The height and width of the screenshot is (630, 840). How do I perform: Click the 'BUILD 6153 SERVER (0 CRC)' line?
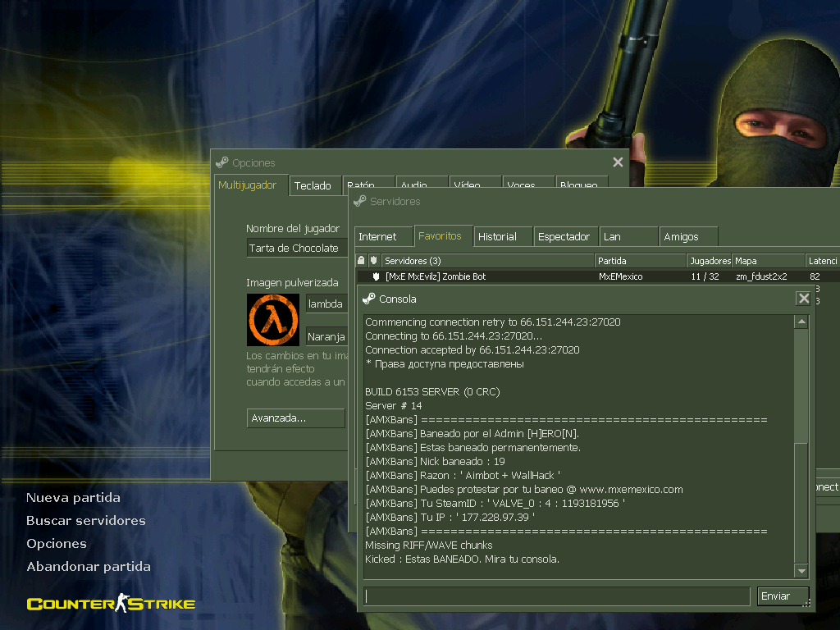click(432, 391)
